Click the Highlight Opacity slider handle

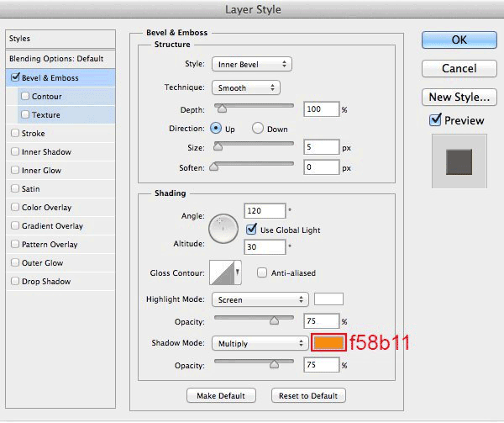coord(274,320)
